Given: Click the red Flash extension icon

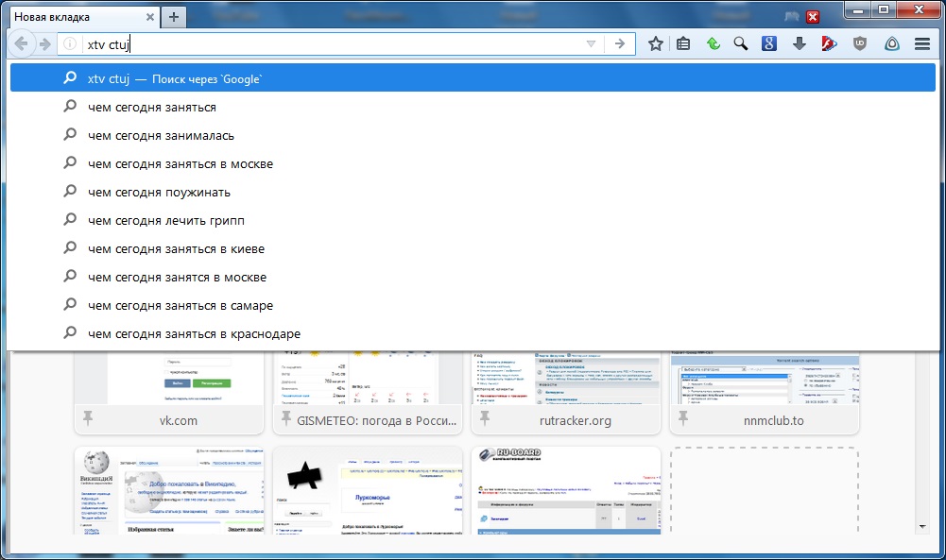Looking at the screenshot, I should click(828, 43).
